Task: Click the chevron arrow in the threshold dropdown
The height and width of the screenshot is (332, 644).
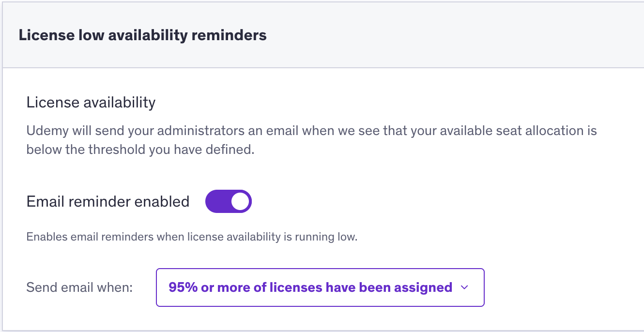Action: (464, 287)
